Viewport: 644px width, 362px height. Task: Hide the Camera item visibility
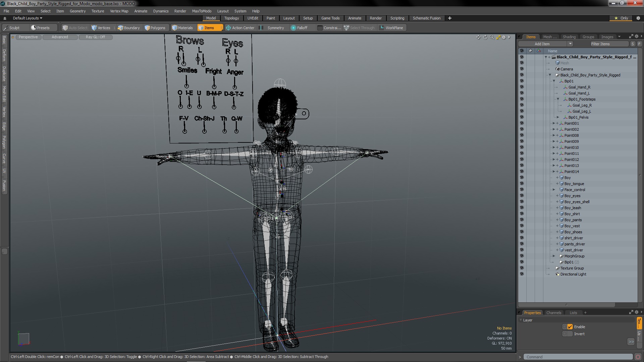(x=522, y=69)
